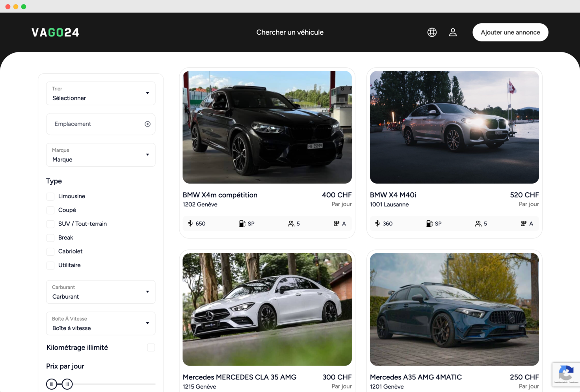Click the 1215 Genève location text
Screen dimensions: 580x392
199,386
